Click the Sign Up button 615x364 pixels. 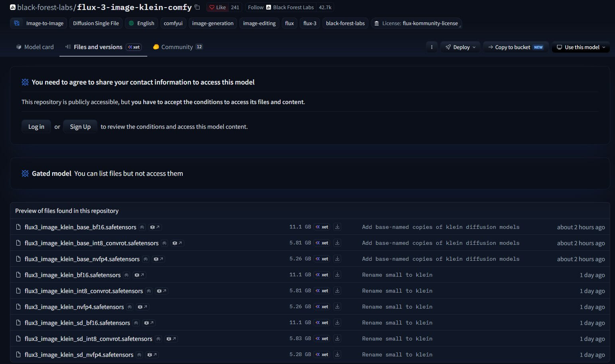80,127
